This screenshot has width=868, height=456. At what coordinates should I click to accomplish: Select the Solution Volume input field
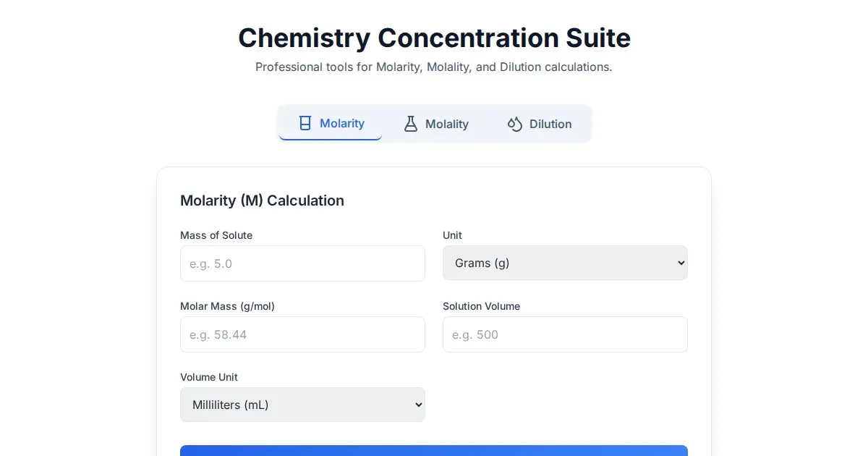(x=565, y=334)
